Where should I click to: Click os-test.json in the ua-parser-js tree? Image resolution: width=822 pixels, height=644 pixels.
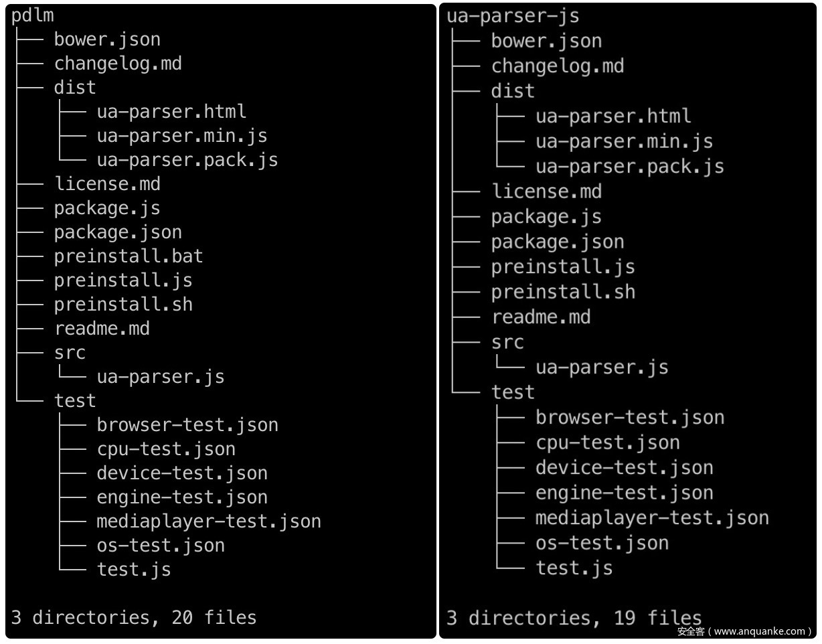[x=602, y=543]
